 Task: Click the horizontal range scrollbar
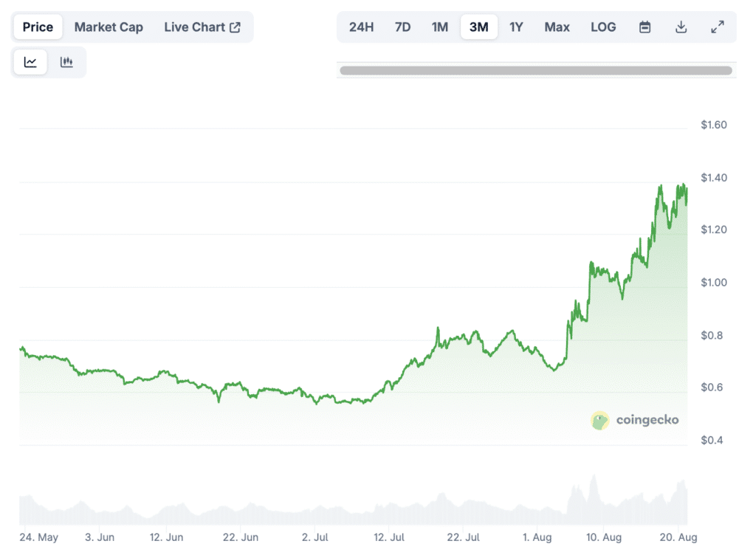pyautogui.click(x=535, y=71)
